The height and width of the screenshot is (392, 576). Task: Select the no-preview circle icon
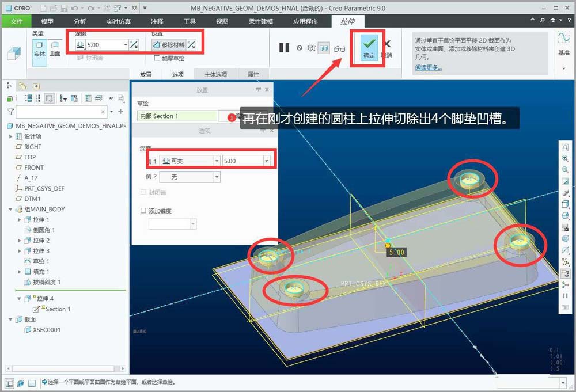point(300,48)
